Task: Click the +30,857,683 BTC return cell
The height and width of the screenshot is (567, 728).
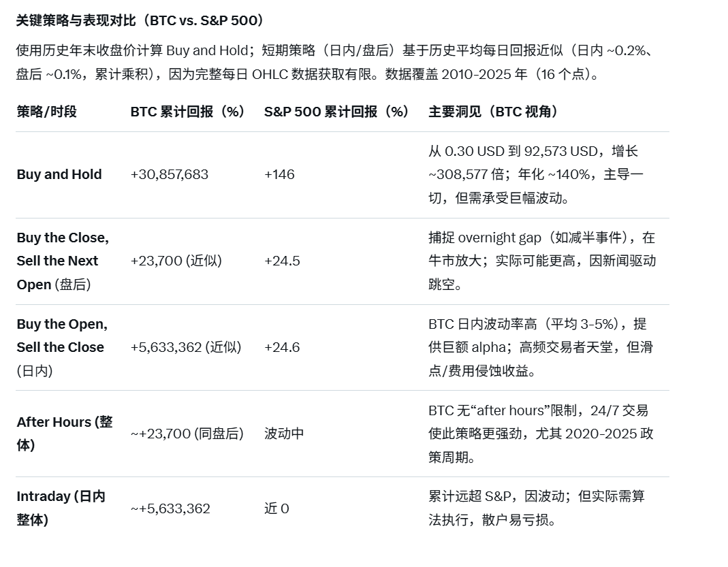Action: [x=170, y=174]
